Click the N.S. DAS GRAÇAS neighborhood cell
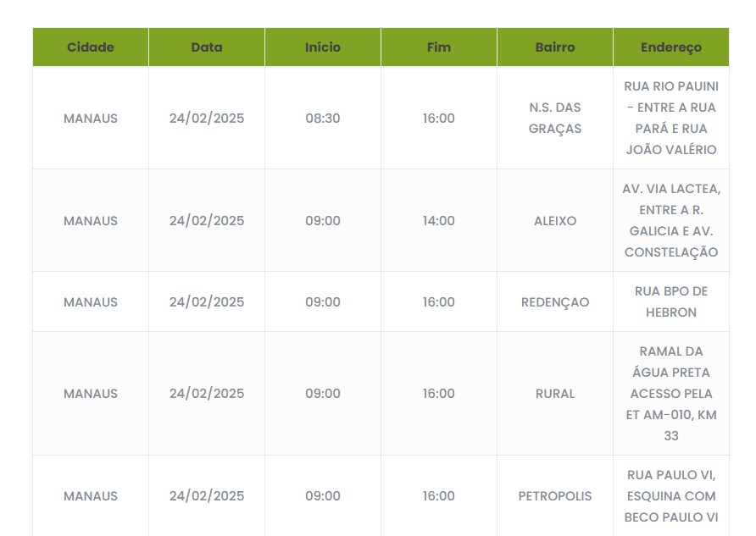The image size is (756, 536). (x=555, y=119)
